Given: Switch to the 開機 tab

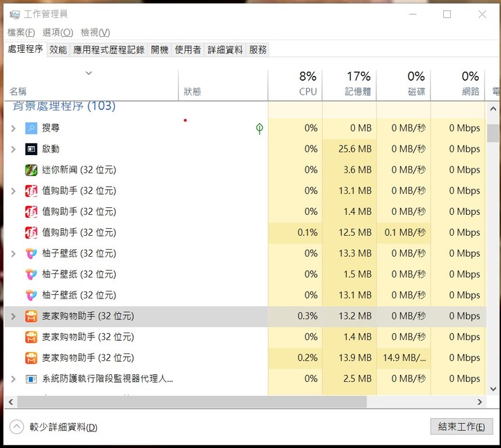Looking at the screenshot, I should 159,50.
